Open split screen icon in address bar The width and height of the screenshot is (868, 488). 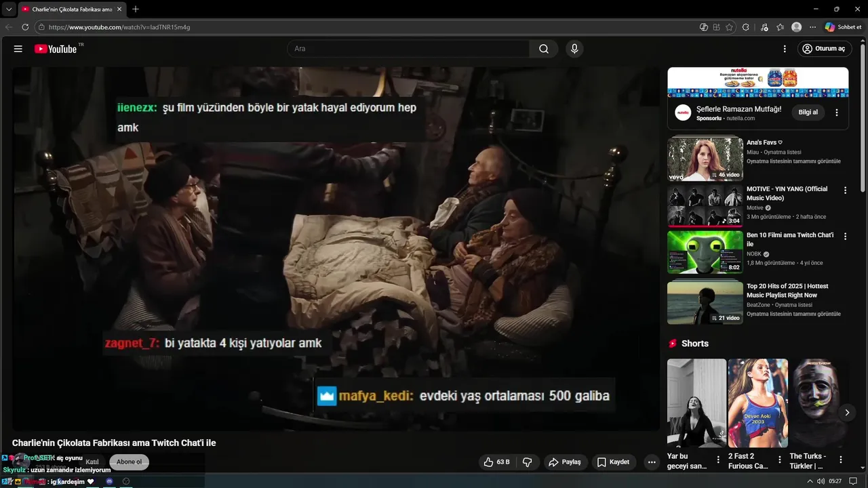click(x=716, y=27)
